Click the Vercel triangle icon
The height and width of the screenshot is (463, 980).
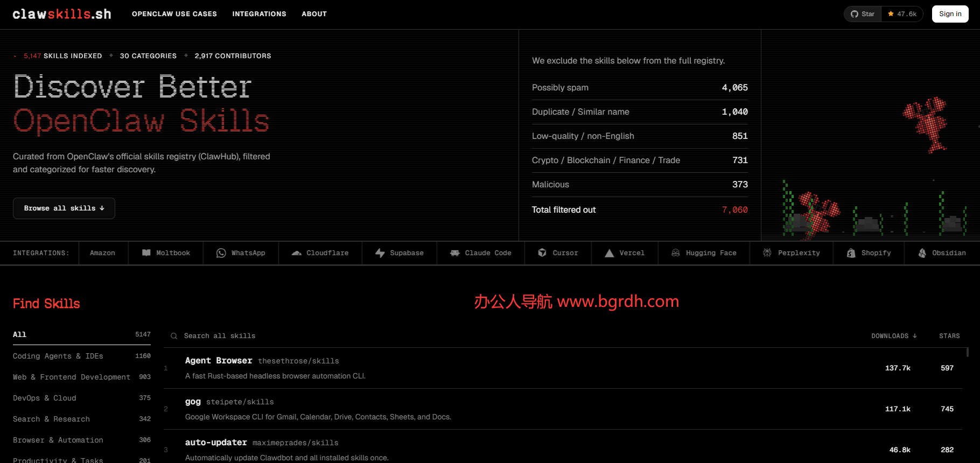tap(610, 253)
